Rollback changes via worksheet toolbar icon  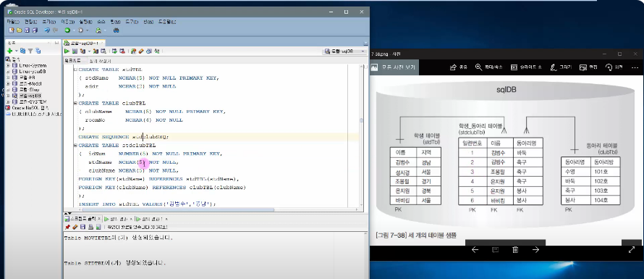pos(122,51)
